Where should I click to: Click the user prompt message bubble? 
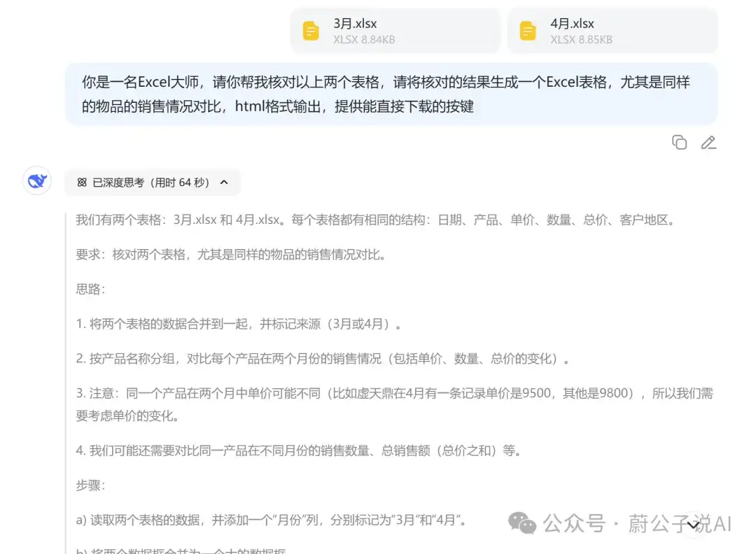391,94
